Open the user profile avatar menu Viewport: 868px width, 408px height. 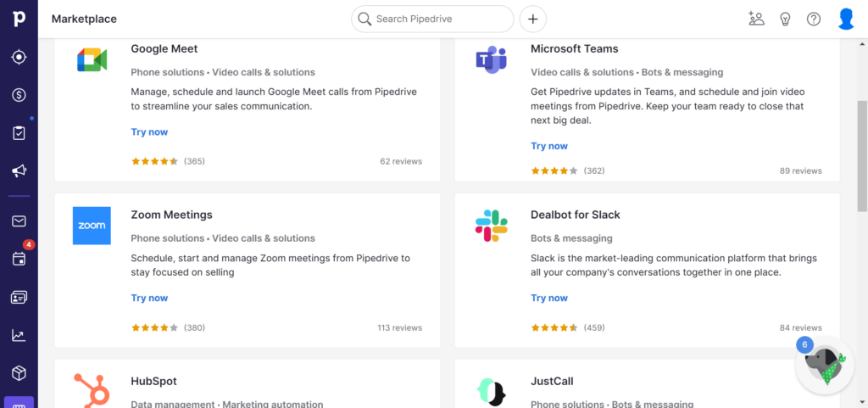846,19
